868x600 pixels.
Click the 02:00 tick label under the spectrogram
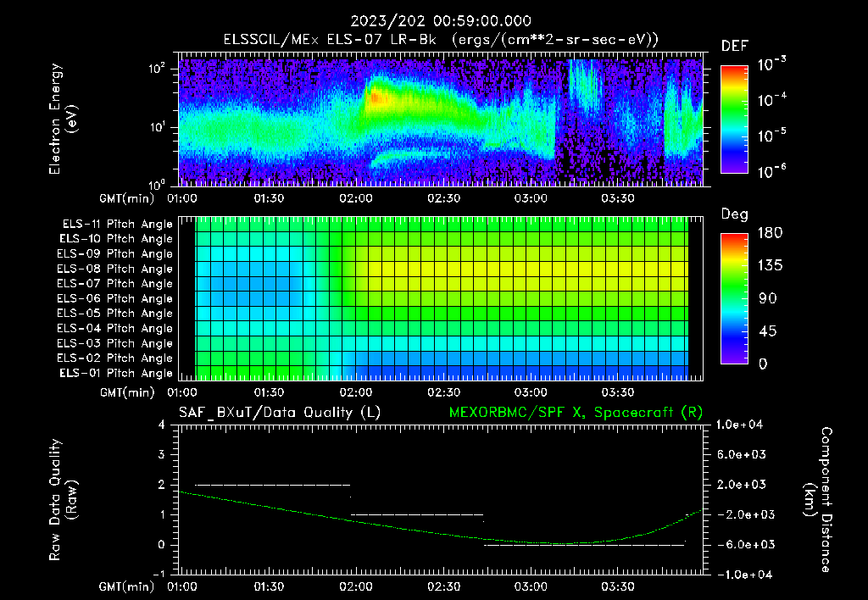click(356, 198)
